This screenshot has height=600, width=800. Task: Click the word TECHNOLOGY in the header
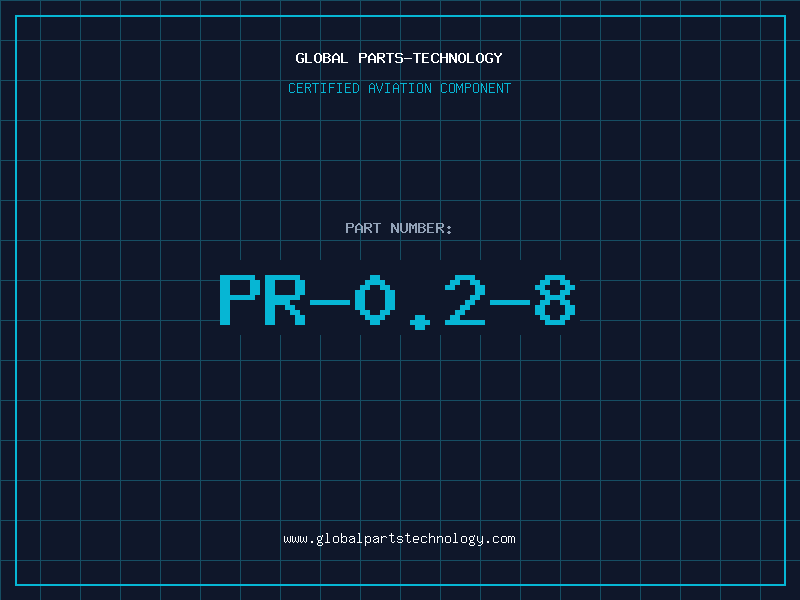click(x=458, y=58)
